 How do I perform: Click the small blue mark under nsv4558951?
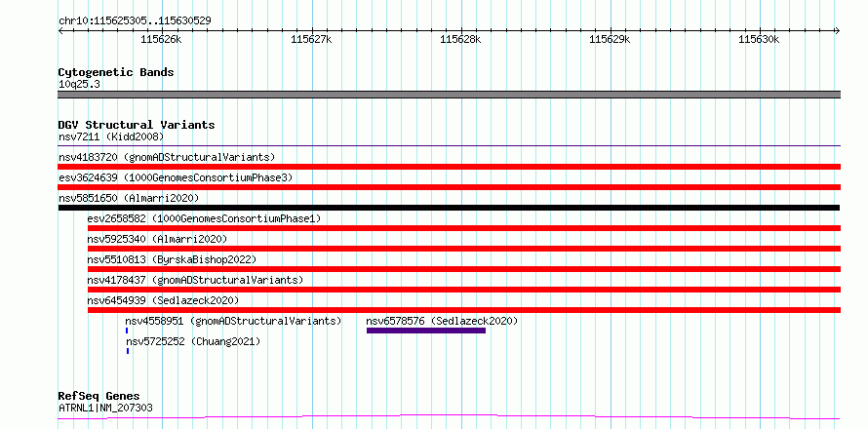coord(127,331)
